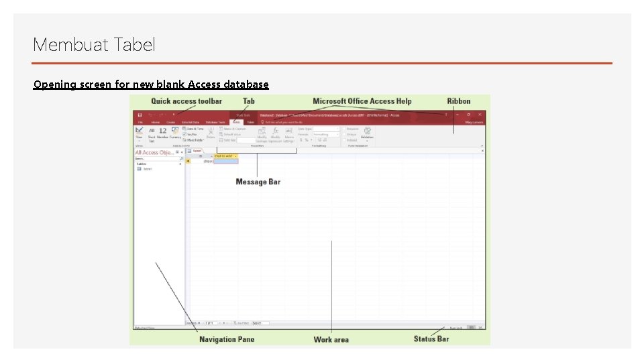Viewport: 644px width, 362px height.
Task: Open the External Data ribbon tab
Action: point(190,122)
